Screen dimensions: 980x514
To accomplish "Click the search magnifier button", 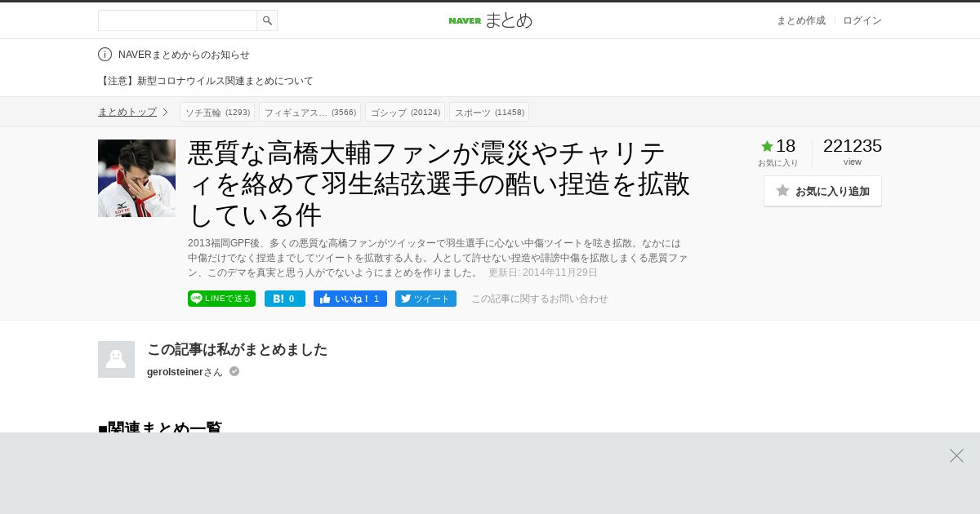I will 267,20.
